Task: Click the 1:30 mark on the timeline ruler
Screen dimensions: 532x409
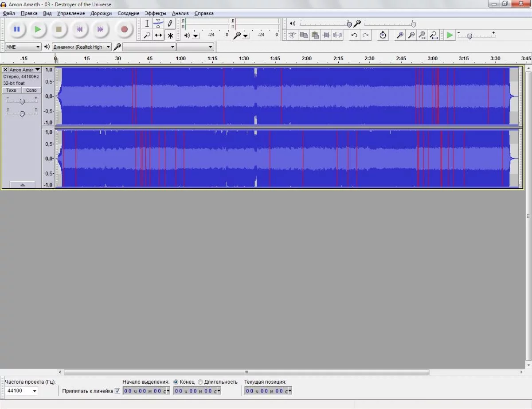Action: [243, 58]
